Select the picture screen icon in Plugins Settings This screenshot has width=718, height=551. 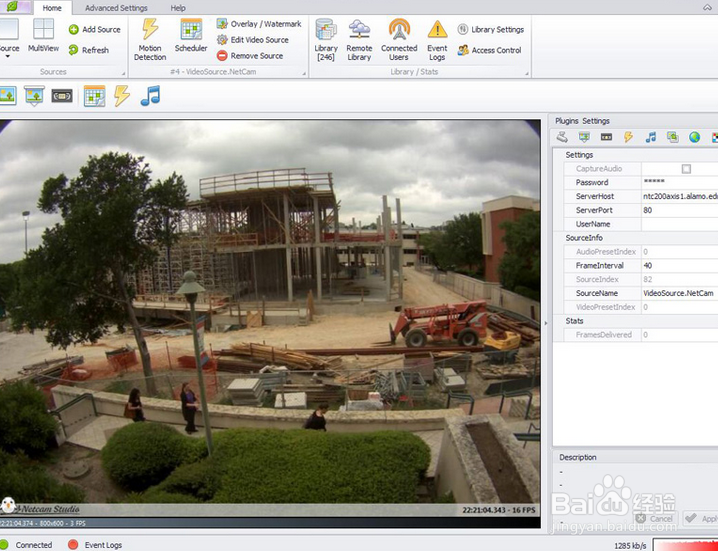coord(584,136)
